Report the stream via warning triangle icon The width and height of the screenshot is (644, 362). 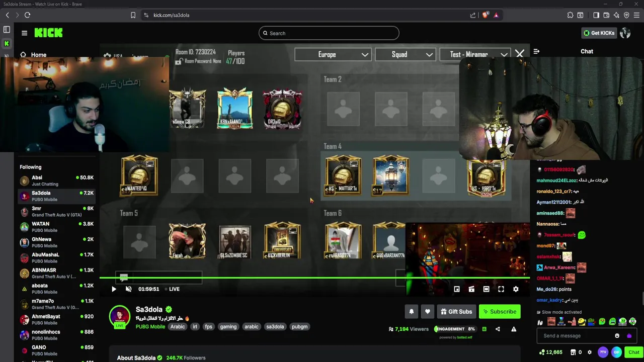pyautogui.click(x=514, y=329)
